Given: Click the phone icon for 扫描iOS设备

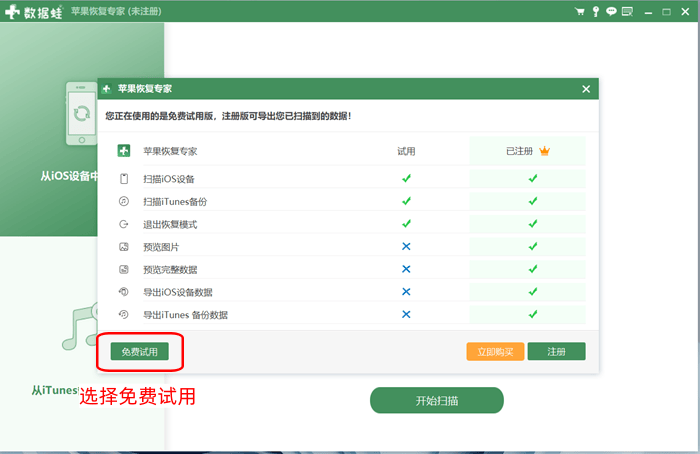Looking at the screenshot, I should point(124,179).
